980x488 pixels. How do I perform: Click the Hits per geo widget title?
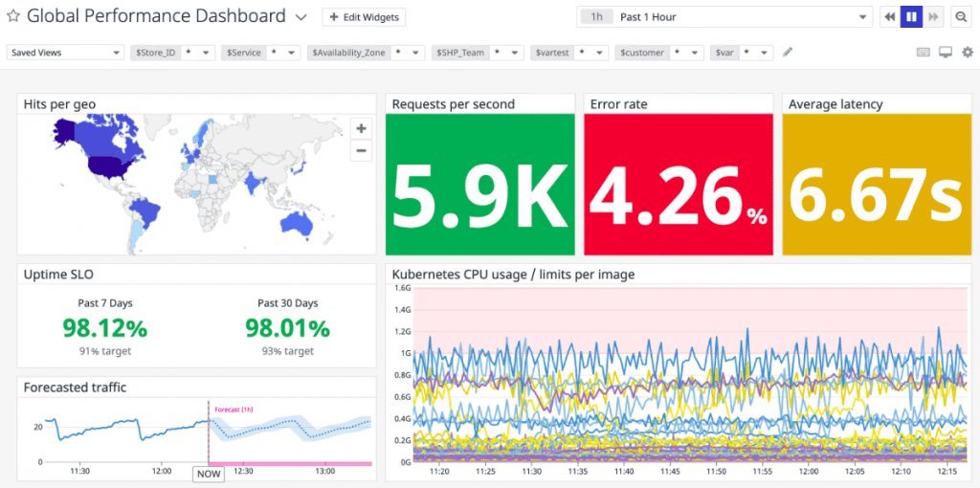[x=59, y=104]
